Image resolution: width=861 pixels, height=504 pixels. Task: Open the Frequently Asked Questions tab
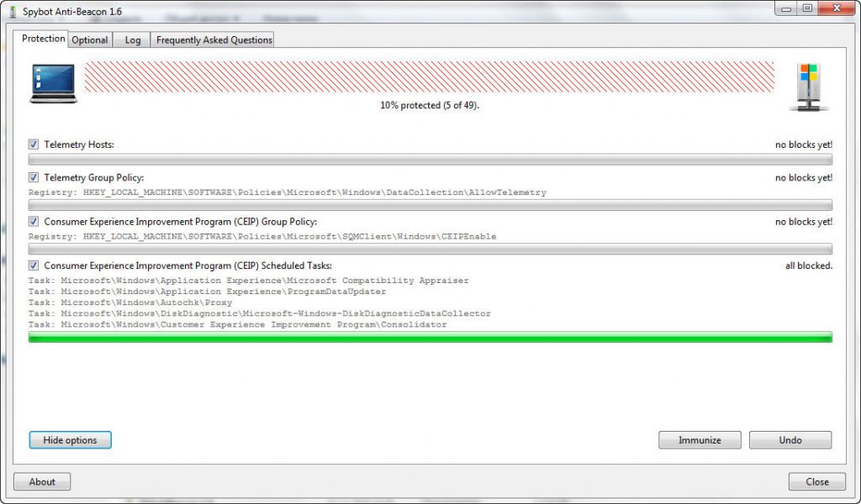pyautogui.click(x=214, y=40)
